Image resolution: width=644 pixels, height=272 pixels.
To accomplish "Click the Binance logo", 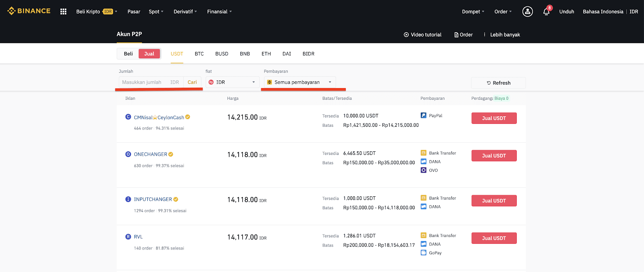I will pyautogui.click(x=29, y=11).
